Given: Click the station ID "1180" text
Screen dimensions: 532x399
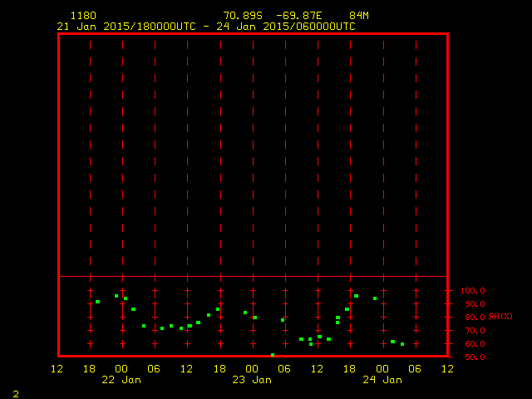Looking at the screenshot, I should click(83, 16).
